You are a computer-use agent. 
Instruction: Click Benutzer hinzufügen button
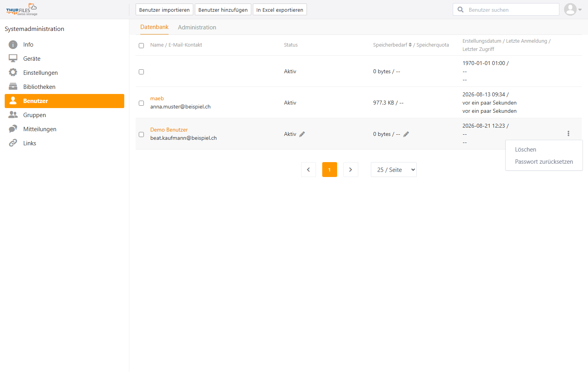[223, 10]
